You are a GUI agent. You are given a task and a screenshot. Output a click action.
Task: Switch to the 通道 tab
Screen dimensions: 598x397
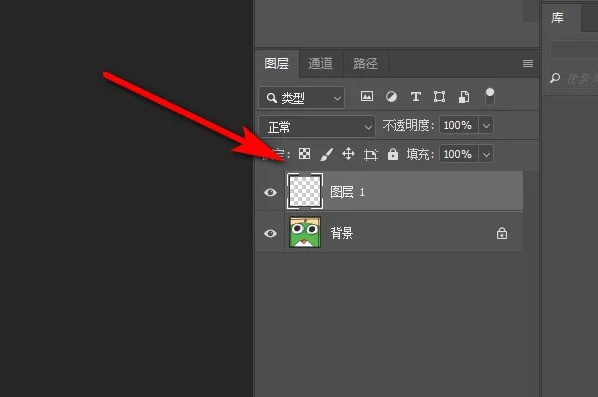click(321, 63)
